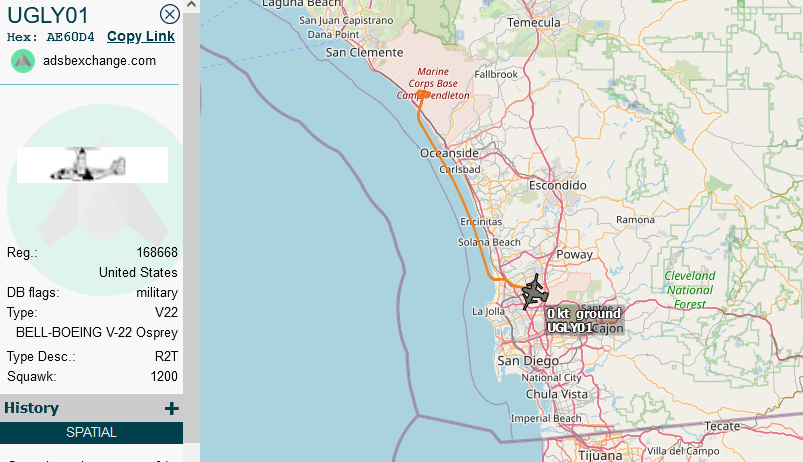Image resolution: width=803 pixels, height=462 pixels.
Task: Click the Villa del Campo map label
Action: (683, 451)
